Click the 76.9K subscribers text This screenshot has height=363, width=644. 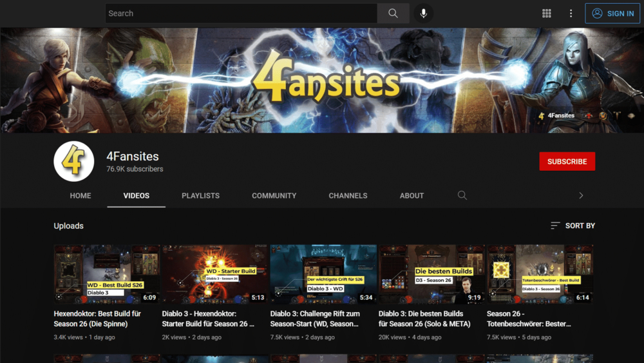[x=135, y=169]
